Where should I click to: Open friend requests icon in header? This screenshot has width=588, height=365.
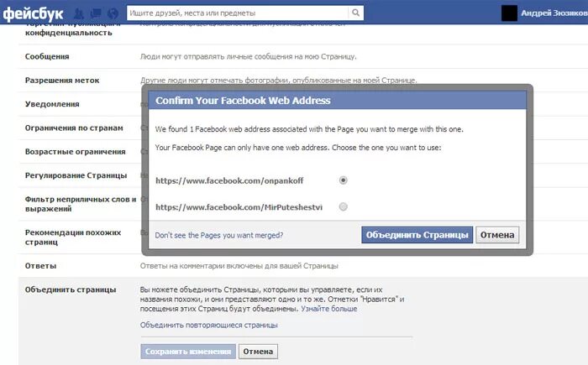pyautogui.click(x=79, y=13)
